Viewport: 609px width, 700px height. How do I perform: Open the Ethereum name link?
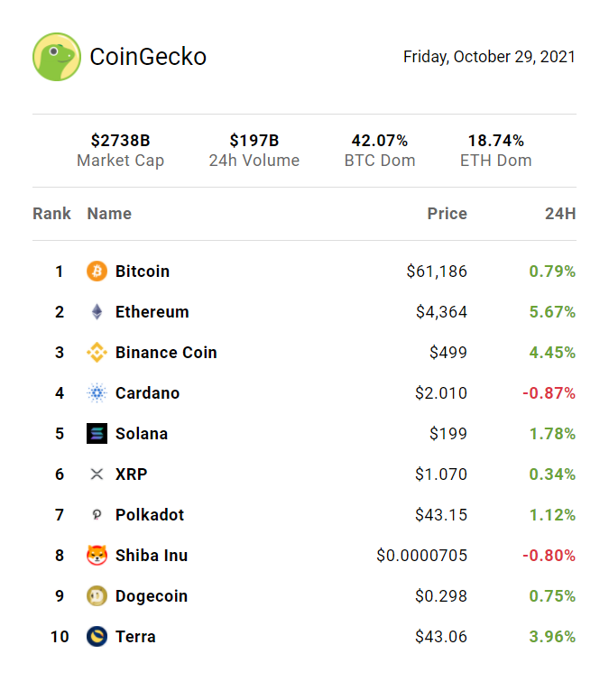152,312
